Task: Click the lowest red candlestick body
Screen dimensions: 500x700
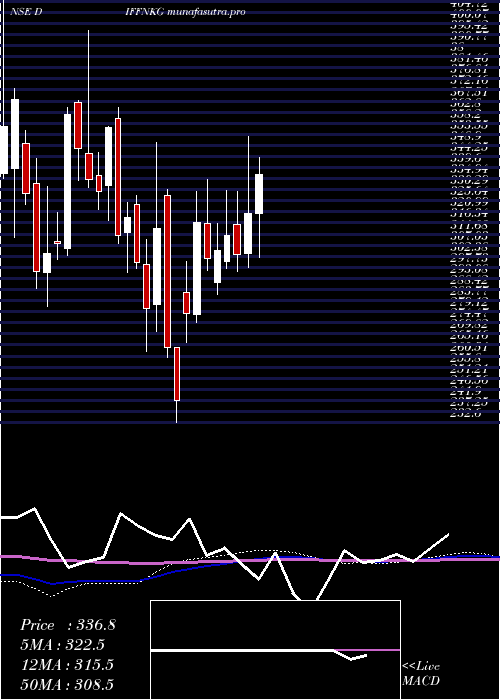Action: coord(177,374)
